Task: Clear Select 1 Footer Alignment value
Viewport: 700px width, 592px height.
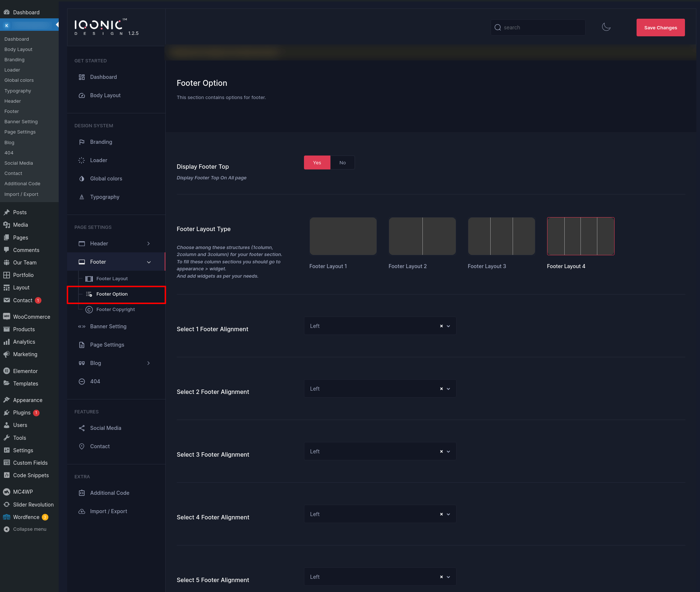Action: (441, 326)
